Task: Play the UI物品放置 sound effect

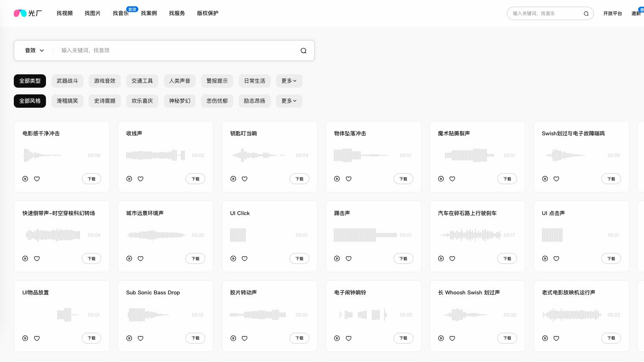Action: tap(25, 338)
